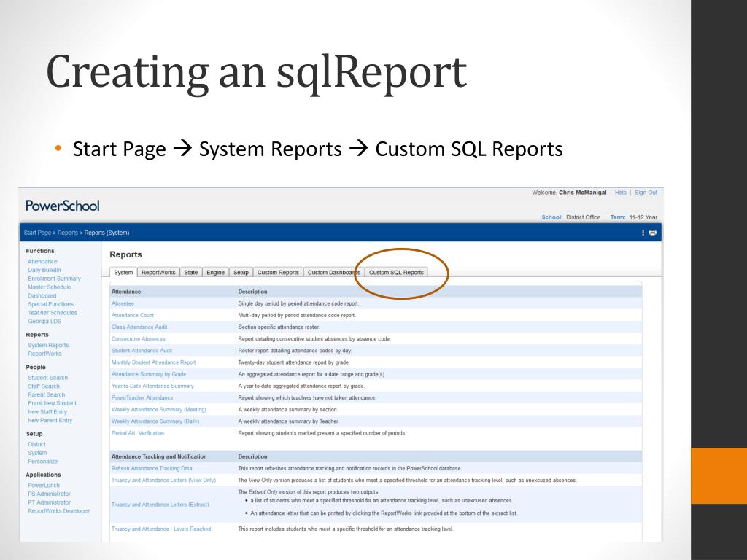Click the print icon in blue header bar
Viewport: 747px width, 560px height.
coord(653,233)
